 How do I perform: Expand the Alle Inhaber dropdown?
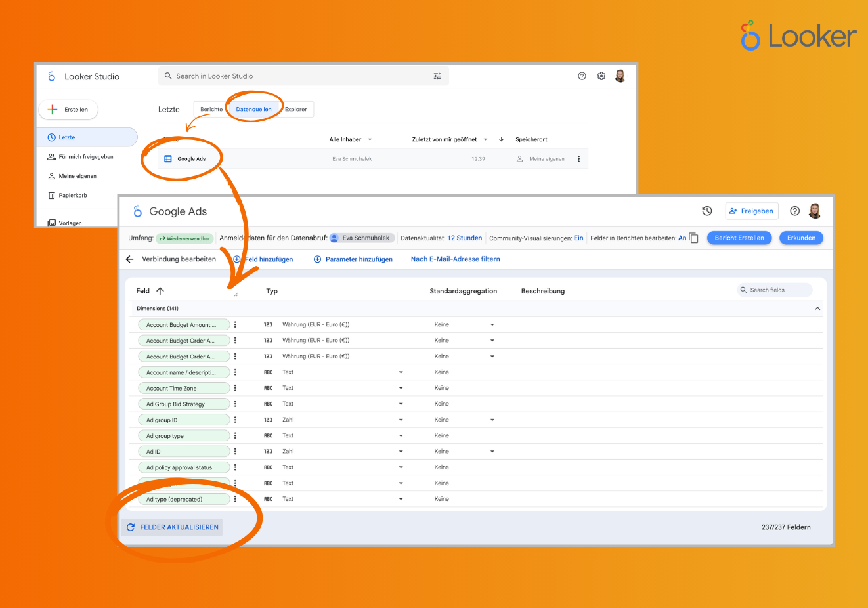pyautogui.click(x=351, y=139)
